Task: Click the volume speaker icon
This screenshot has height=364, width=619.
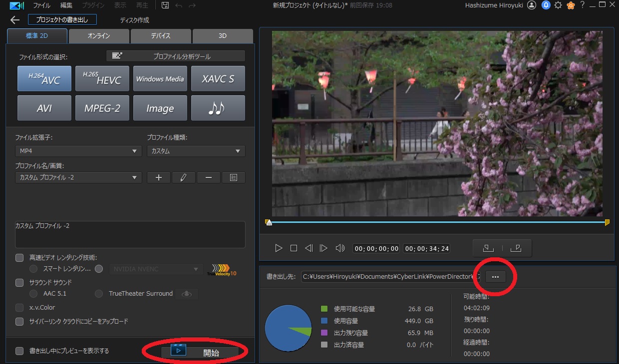Action: click(340, 248)
